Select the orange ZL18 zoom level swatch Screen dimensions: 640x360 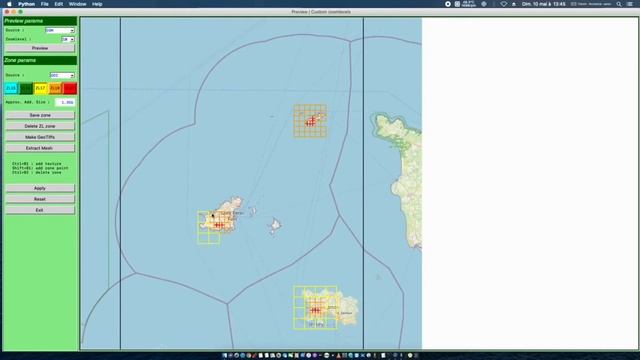(x=55, y=88)
